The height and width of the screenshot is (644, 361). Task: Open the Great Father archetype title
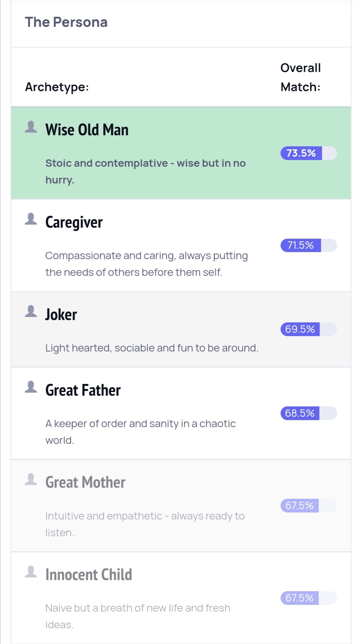point(83,390)
